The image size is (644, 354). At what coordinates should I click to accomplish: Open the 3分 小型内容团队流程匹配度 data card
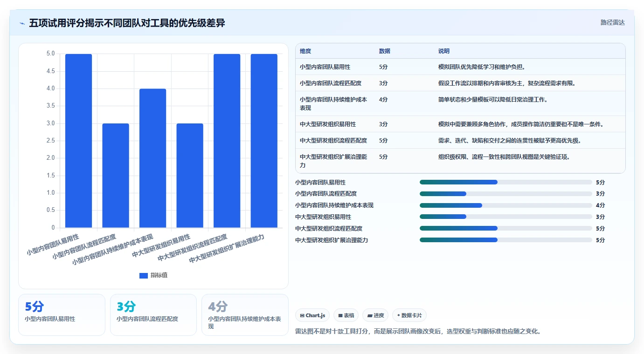pos(153,314)
